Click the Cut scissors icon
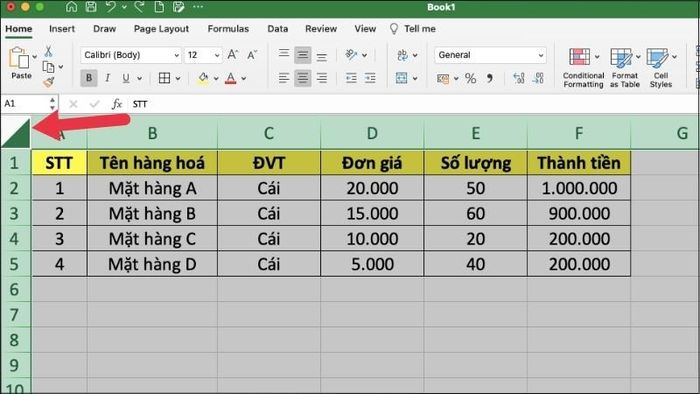 pyautogui.click(x=48, y=51)
